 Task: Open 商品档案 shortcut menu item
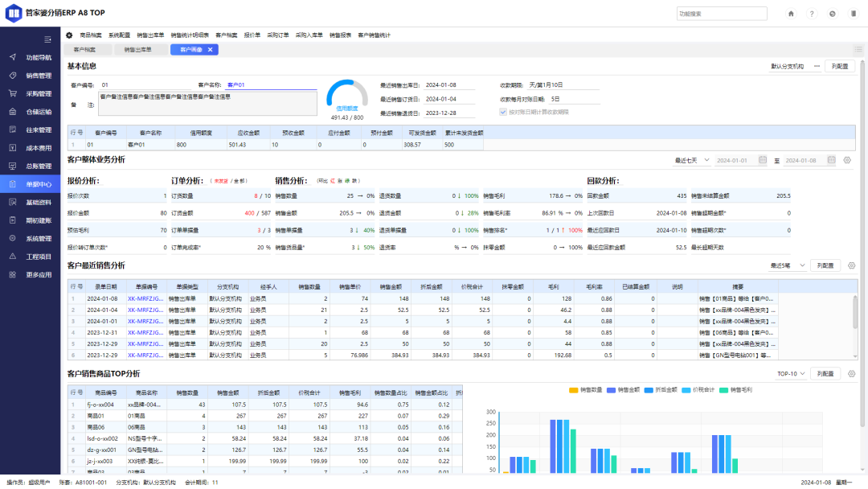tap(91, 35)
